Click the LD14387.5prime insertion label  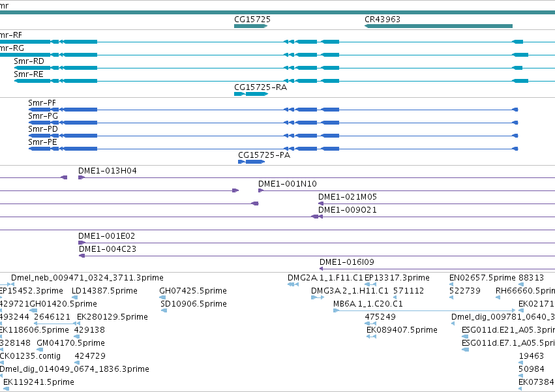coord(104,291)
